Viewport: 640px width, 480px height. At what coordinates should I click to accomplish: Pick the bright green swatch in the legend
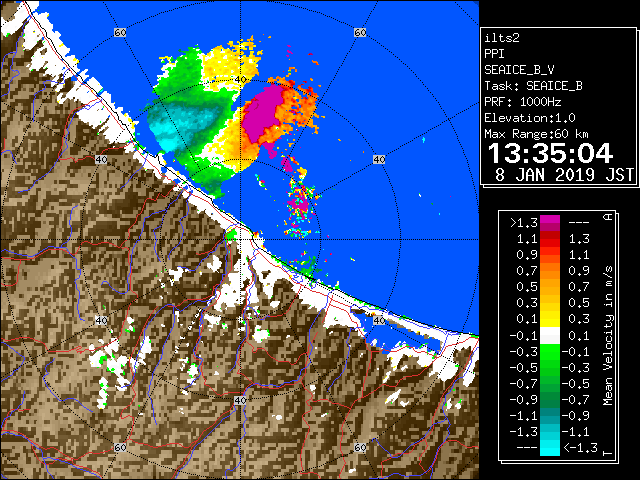550,352
